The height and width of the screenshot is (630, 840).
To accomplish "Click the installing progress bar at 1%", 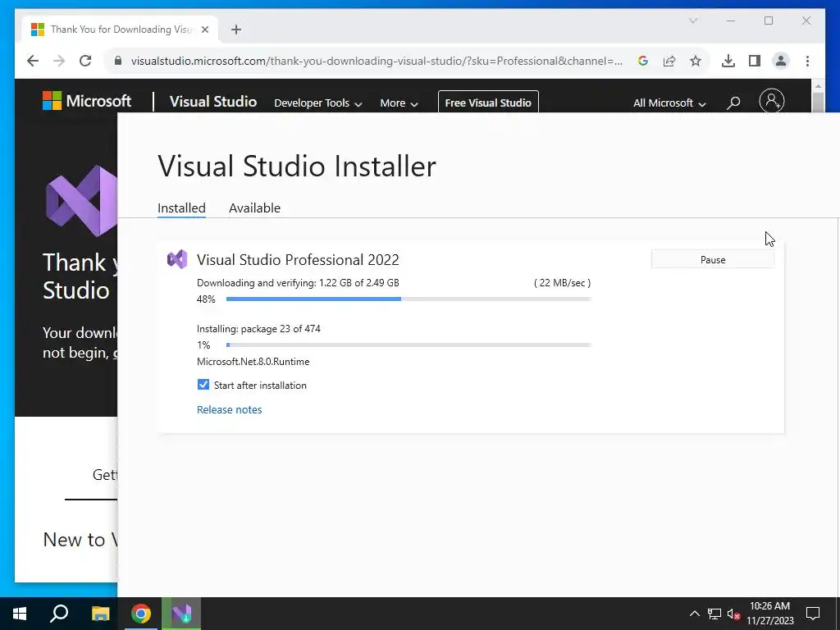I will click(x=409, y=345).
